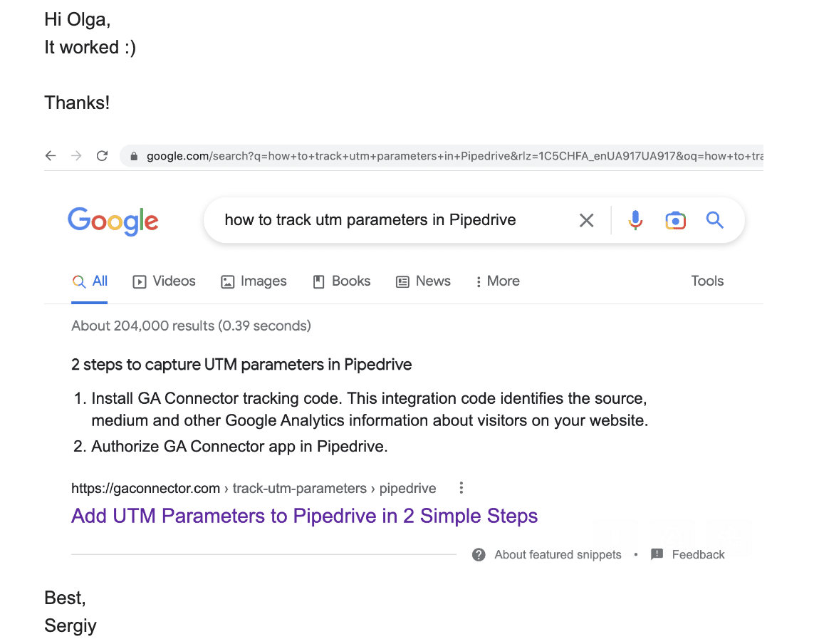Open Google Lens camera search icon
The width and height of the screenshot is (819, 644).
tap(675, 221)
